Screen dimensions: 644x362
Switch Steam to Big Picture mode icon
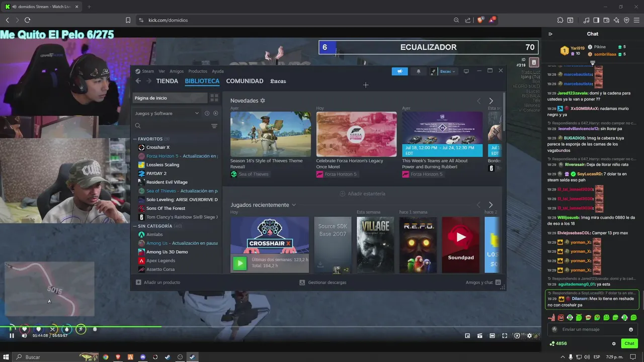pyautogui.click(x=466, y=71)
